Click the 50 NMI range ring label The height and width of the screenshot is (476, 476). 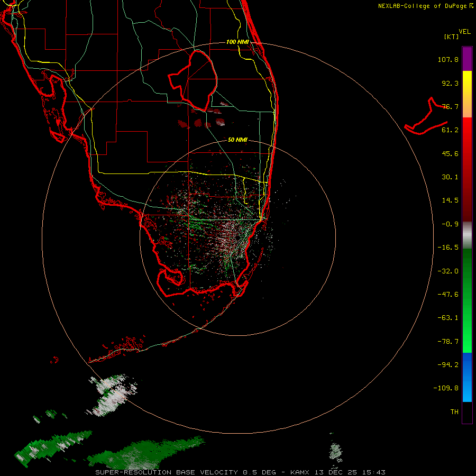(x=237, y=140)
